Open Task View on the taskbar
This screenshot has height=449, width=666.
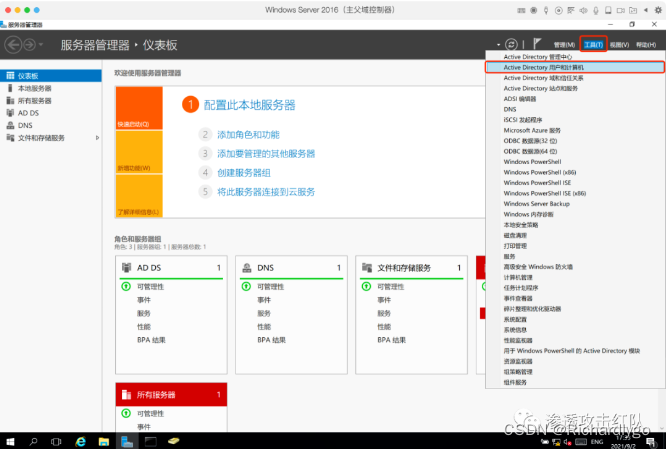pos(56,442)
